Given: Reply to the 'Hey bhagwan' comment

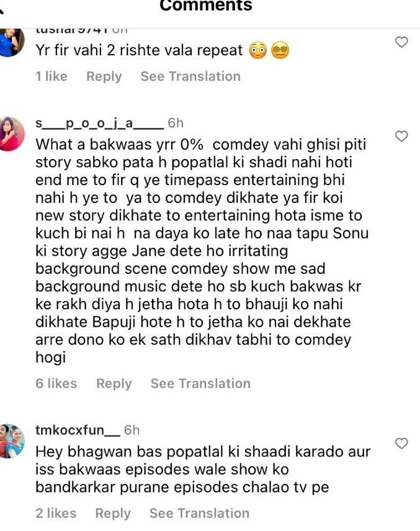Looking at the screenshot, I should (x=113, y=514).
